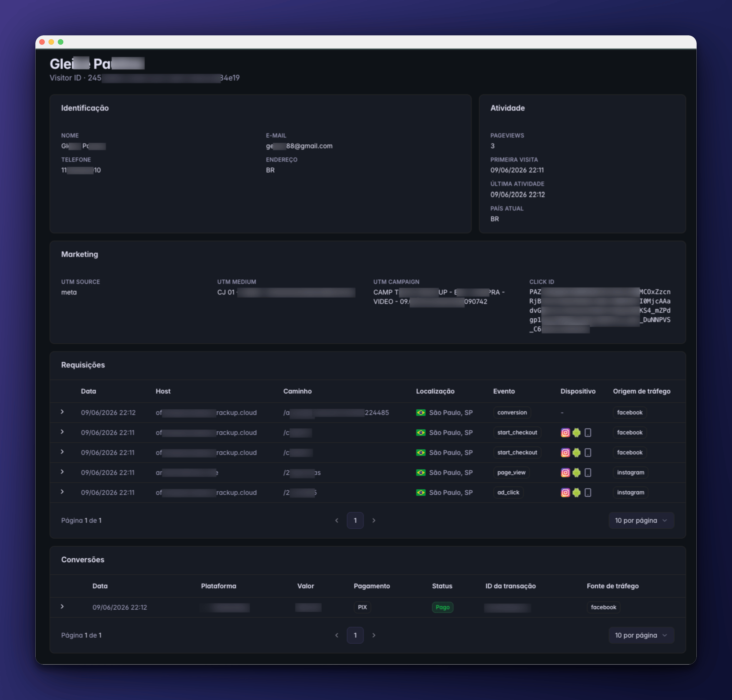Click the green zoom window button
Screen dimensions: 732x700
pos(60,42)
